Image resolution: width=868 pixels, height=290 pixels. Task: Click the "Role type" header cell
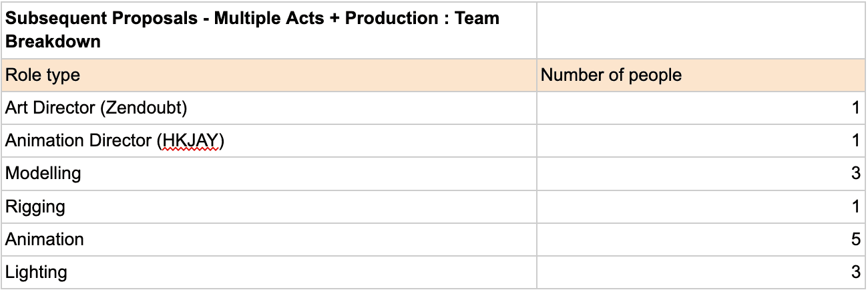coord(268,76)
